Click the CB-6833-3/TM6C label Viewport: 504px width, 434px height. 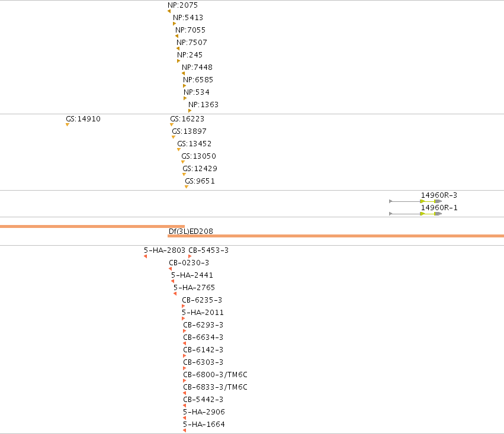215,387
